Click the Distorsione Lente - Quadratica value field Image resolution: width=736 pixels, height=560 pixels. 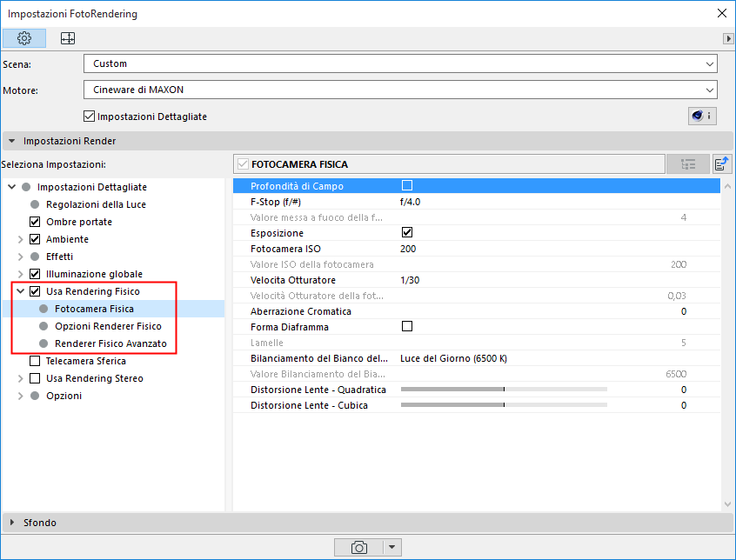coord(684,390)
